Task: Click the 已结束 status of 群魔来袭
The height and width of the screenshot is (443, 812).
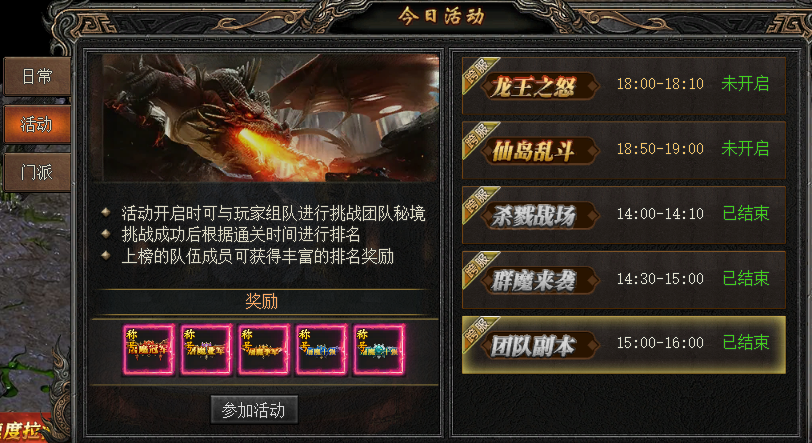Action: (746, 279)
